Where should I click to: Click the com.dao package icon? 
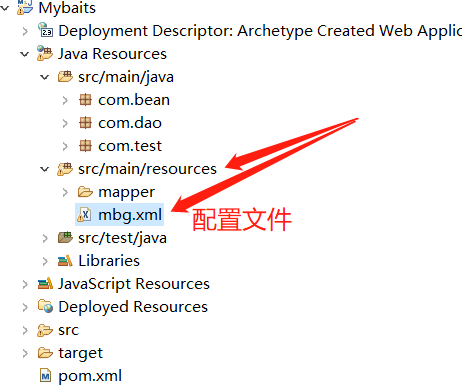click(x=85, y=123)
